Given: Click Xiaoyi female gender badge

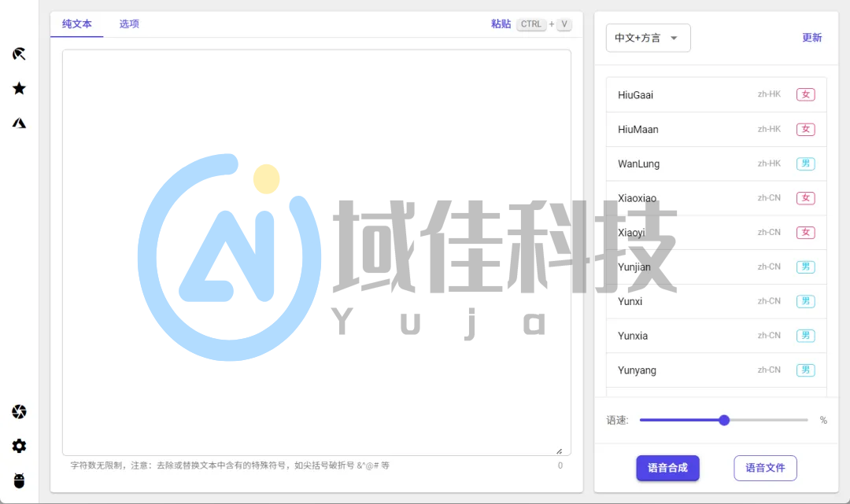Looking at the screenshot, I should pyautogui.click(x=806, y=233).
